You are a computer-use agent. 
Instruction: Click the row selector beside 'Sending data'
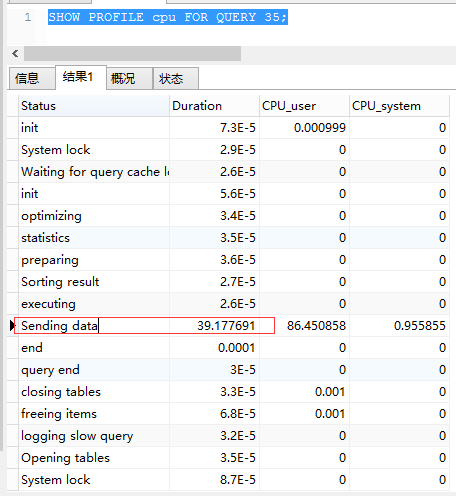[13, 326]
